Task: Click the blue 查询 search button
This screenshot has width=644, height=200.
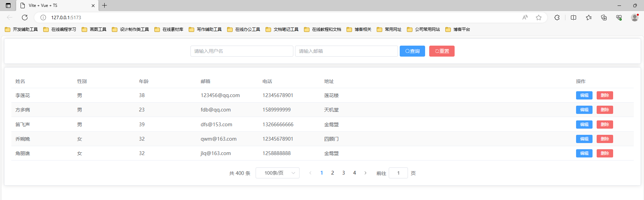Action: (x=412, y=51)
